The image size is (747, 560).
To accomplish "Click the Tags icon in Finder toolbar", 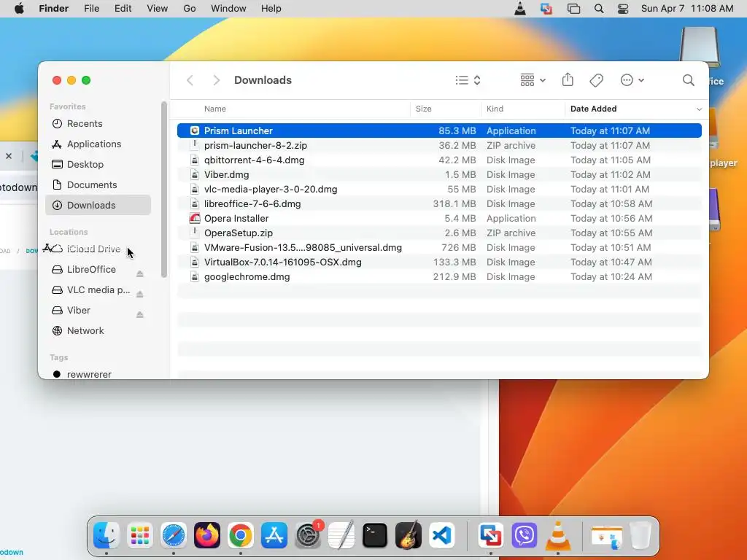I will pos(596,80).
